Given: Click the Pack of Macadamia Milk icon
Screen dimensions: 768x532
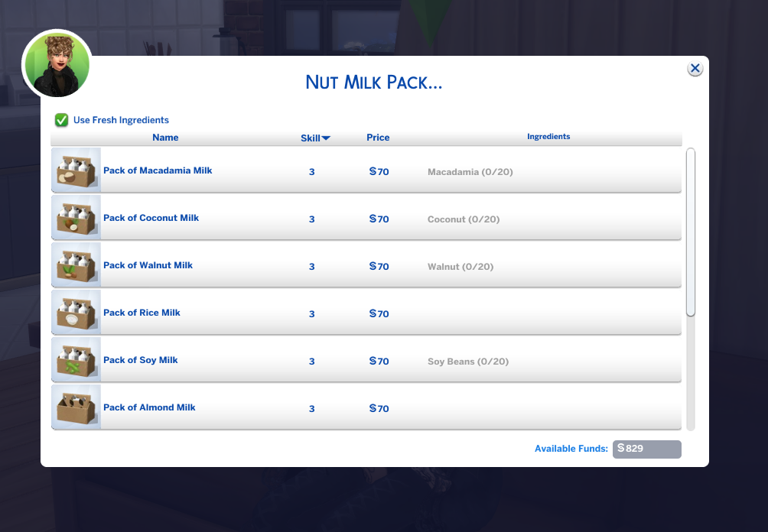Looking at the screenshot, I should coord(76,170).
